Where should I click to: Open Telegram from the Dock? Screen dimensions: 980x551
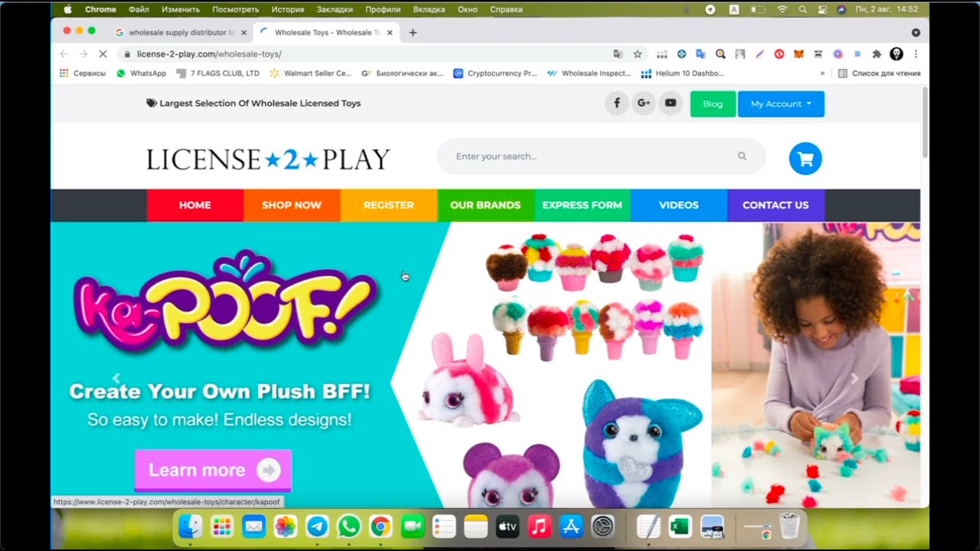click(317, 527)
